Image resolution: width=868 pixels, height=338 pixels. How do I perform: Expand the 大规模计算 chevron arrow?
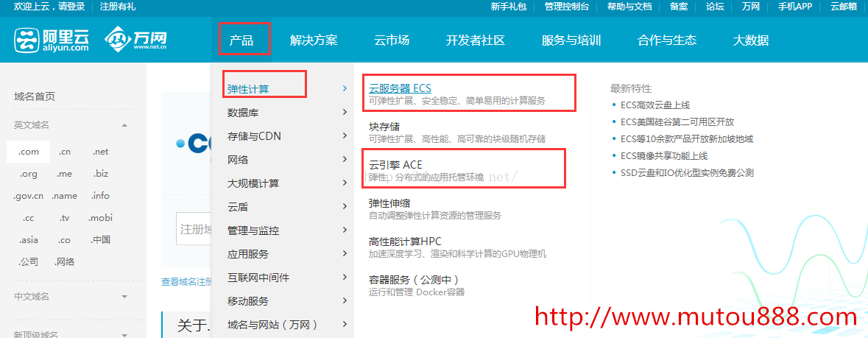pyautogui.click(x=345, y=183)
